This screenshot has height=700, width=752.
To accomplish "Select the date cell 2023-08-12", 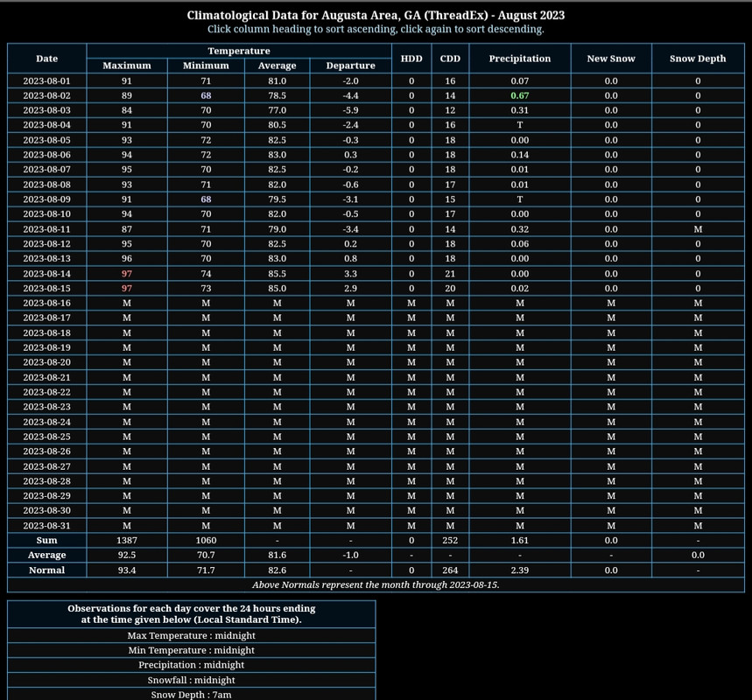I will click(46, 243).
